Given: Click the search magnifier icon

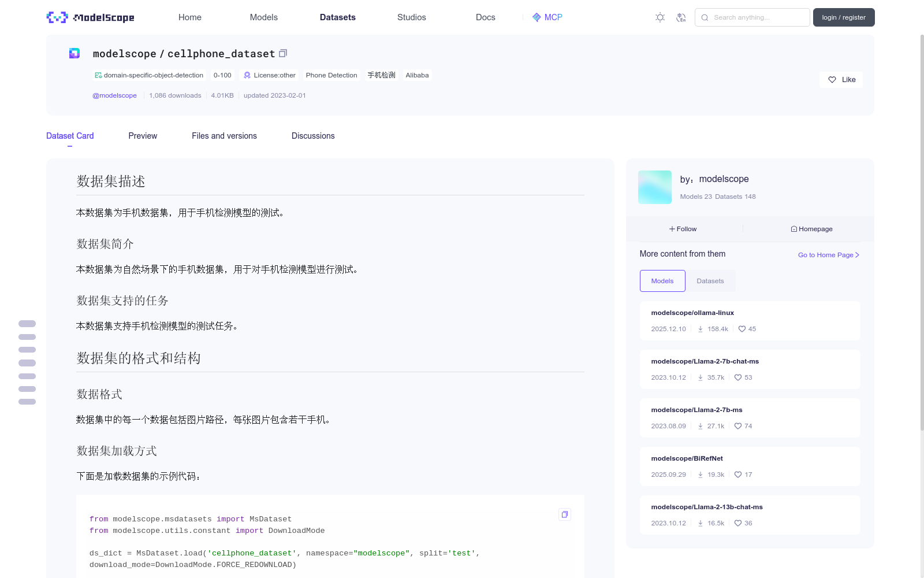Looking at the screenshot, I should [705, 17].
